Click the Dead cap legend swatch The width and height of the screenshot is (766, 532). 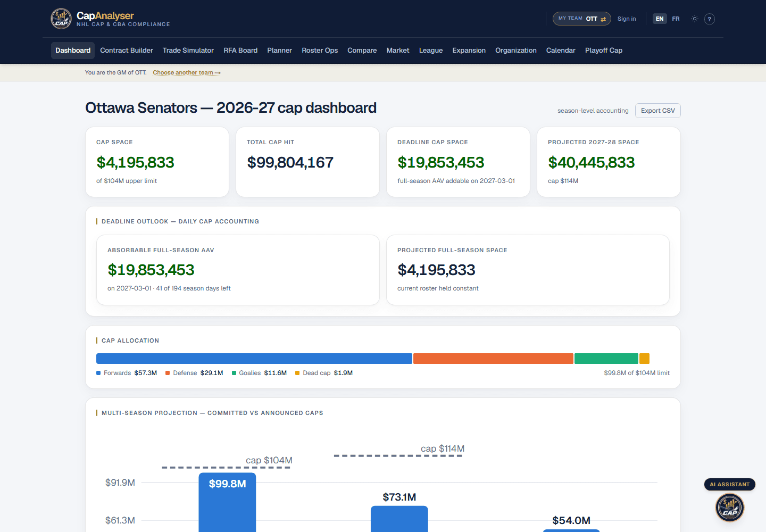[x=297, y=373]
